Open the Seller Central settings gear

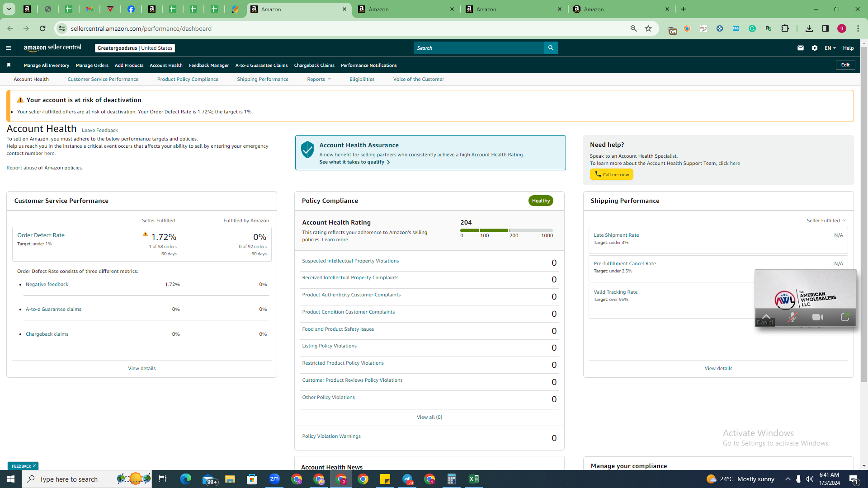[x=815, y=48]
